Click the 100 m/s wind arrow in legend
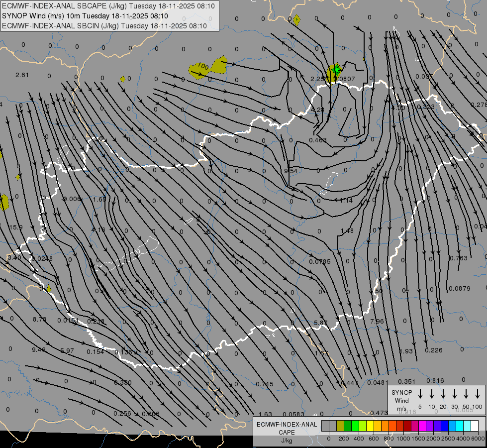 coord(478,394)
